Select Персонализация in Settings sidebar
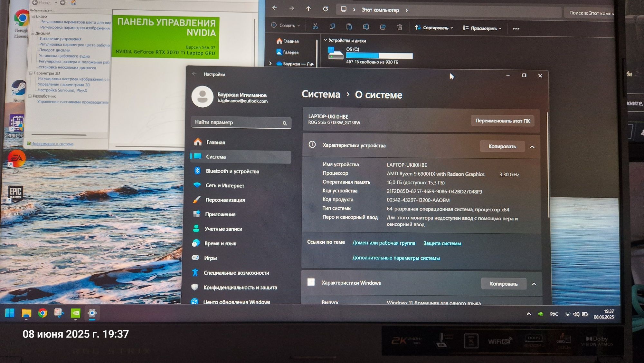 (x=241, y=200)
